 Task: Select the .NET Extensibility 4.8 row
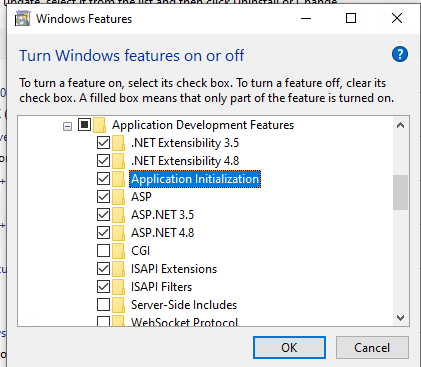tap(185, 161)
